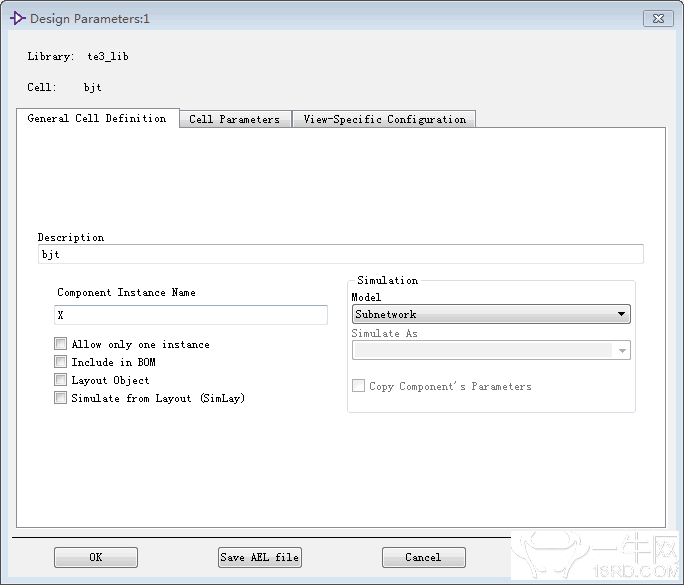Open the Model dropdown showing Subnetwork
Screen dimensions: 684x585
click(x=491, y=314)
